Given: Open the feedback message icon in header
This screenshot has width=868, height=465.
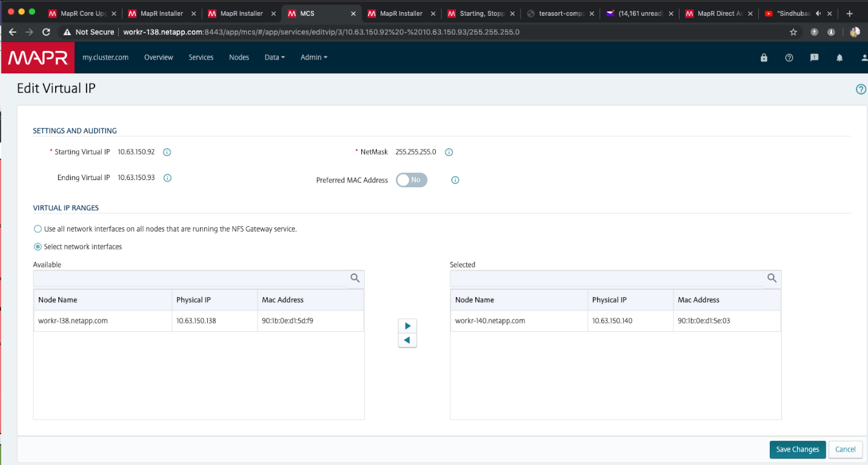Looking at the screenshot, I should (x=814, y=58).
